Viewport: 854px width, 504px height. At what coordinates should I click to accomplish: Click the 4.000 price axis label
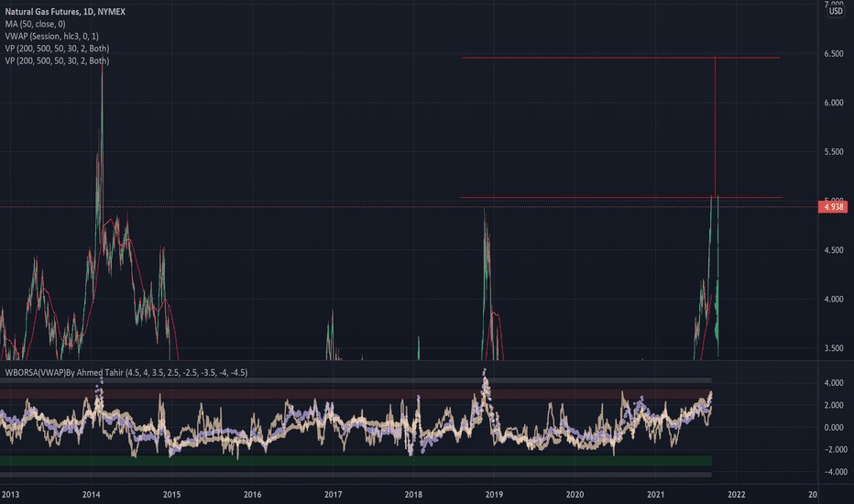(834, 299)
